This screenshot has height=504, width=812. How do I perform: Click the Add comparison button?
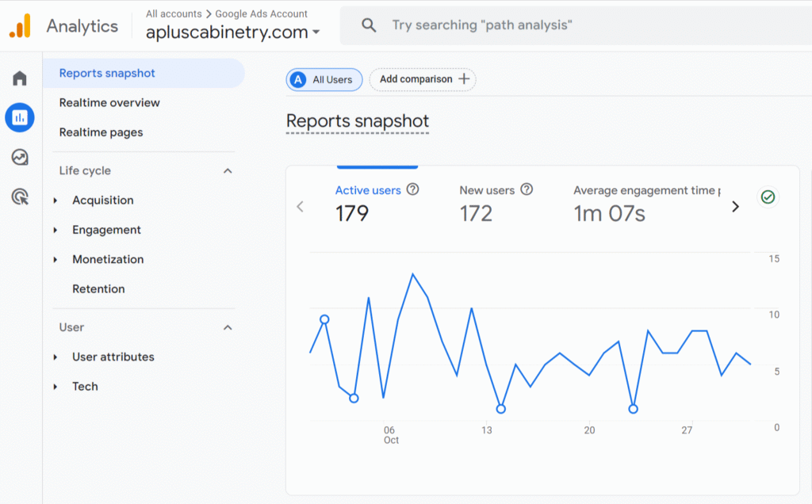(423, 79)
